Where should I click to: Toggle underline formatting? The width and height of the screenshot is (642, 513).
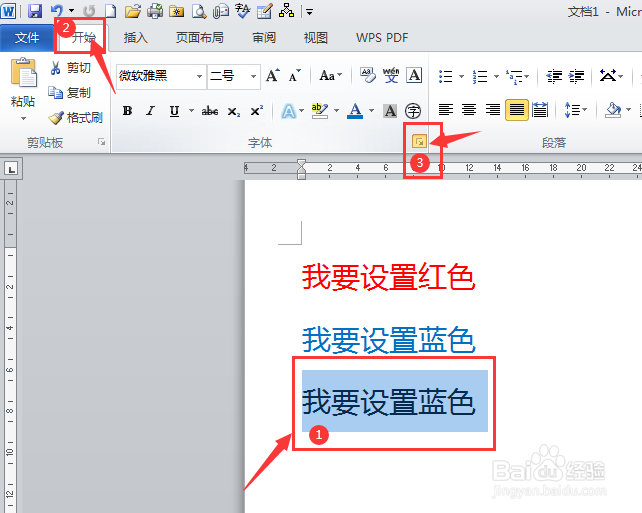[x=174, y=111]
